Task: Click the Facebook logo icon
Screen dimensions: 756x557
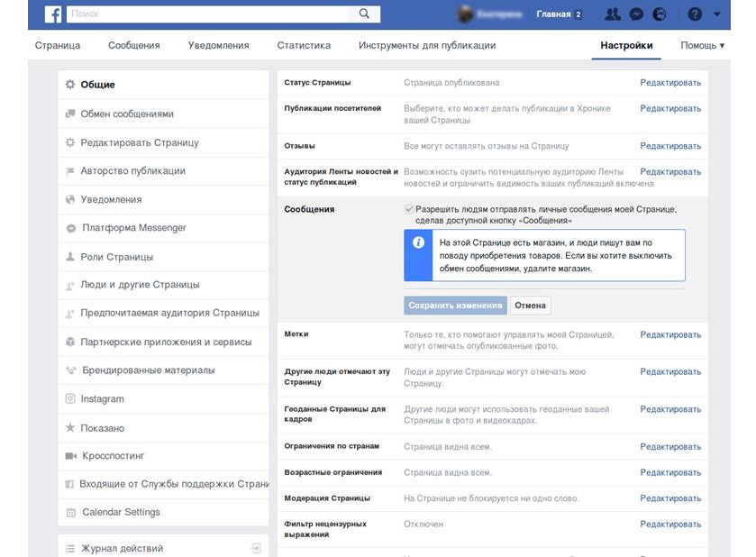Action: [53, 14]
